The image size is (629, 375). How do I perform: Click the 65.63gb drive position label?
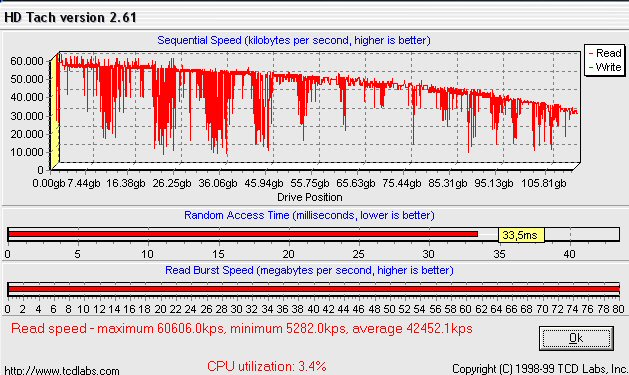(x=355, y=183)
